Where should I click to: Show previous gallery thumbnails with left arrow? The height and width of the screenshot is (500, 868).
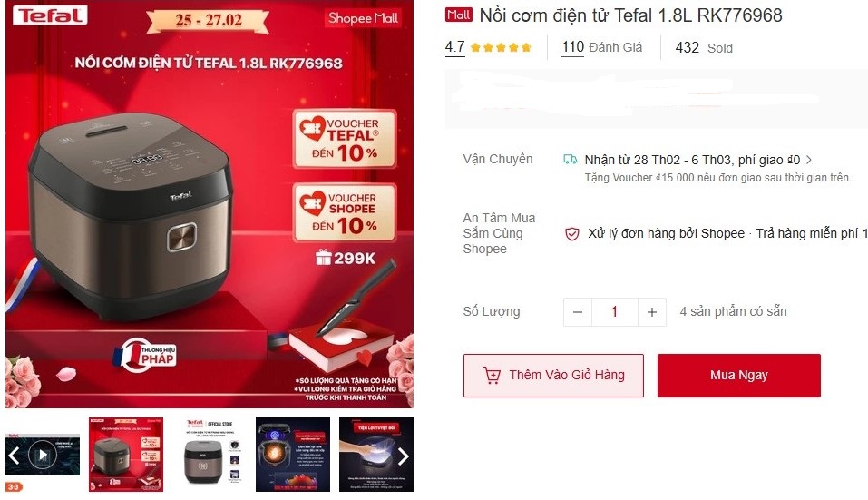pos(14,456)
